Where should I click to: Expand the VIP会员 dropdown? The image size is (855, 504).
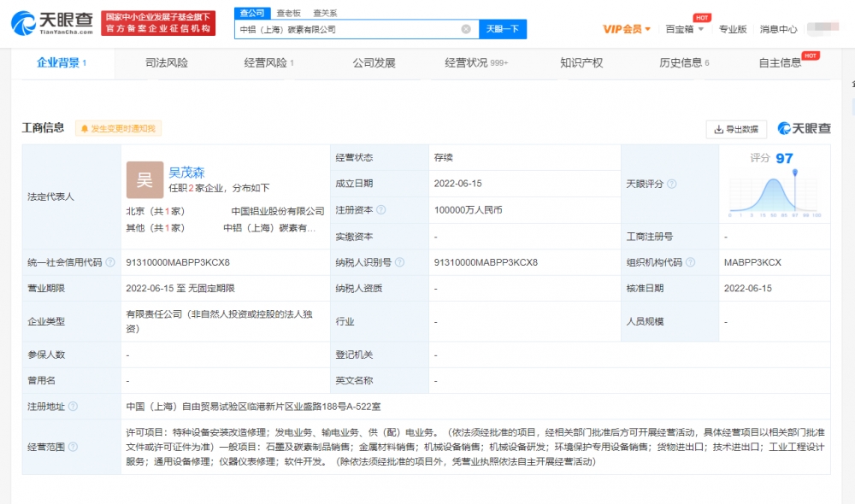(627, 29)
